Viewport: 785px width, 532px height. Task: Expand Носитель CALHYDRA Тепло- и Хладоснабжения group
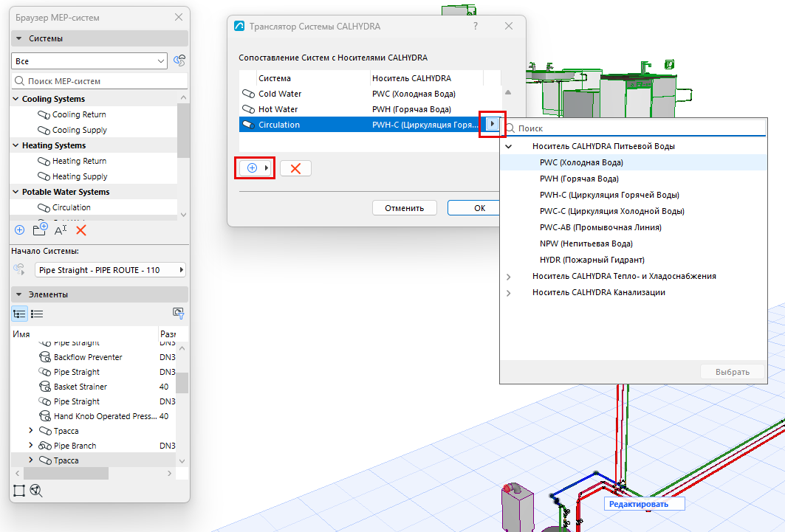point(509,277)
